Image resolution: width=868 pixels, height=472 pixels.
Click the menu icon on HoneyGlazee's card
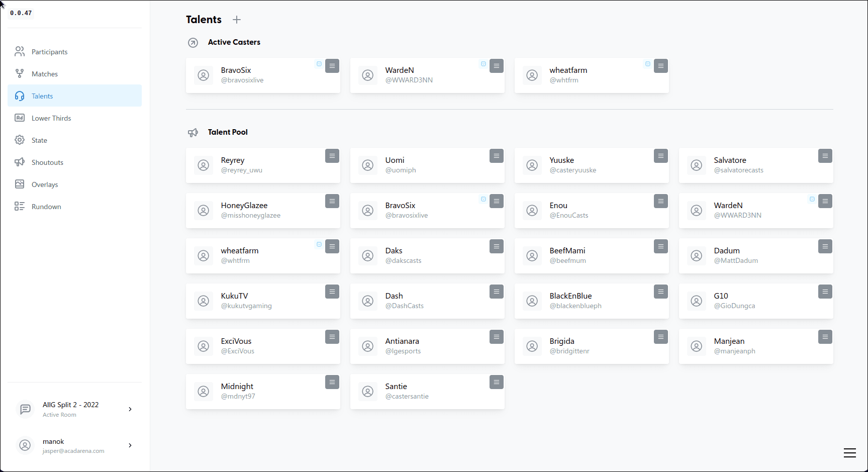click(332, 201)
